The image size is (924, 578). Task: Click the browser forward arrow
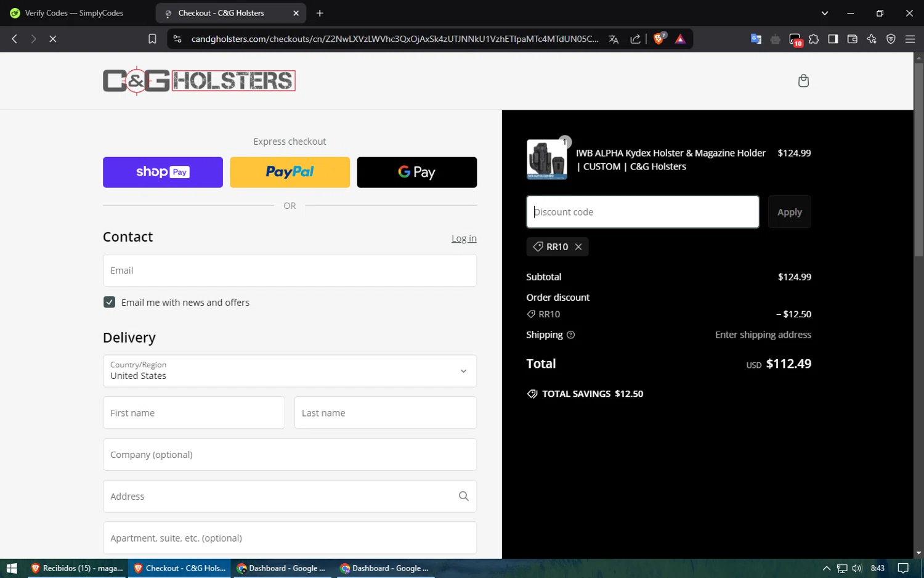[x=33, y=39]
